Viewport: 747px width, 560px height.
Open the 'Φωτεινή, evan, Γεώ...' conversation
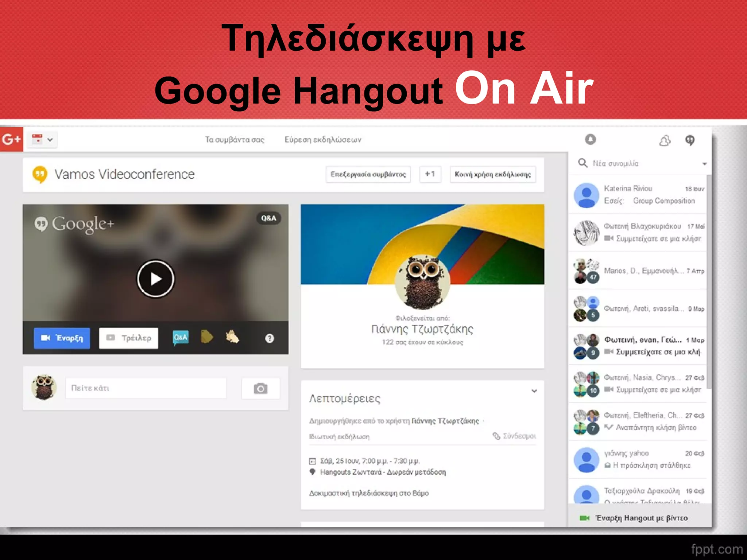pyautogui.click(x=638, y=346)
